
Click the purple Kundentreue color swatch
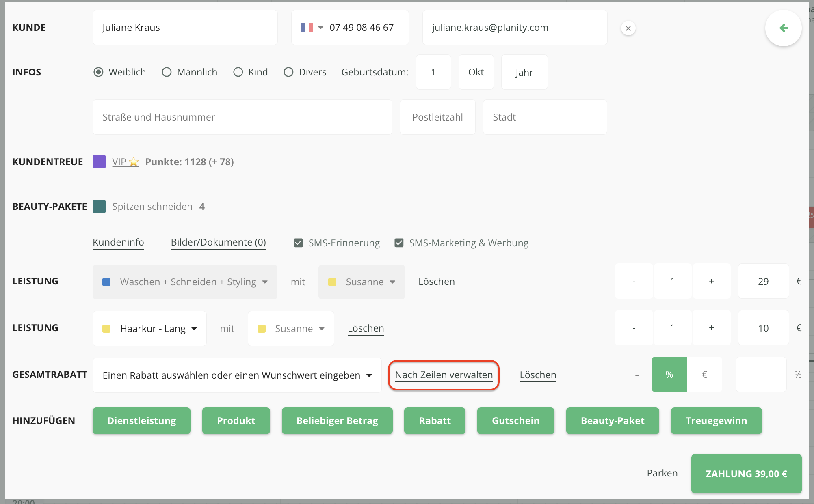(x=99, y=162)
